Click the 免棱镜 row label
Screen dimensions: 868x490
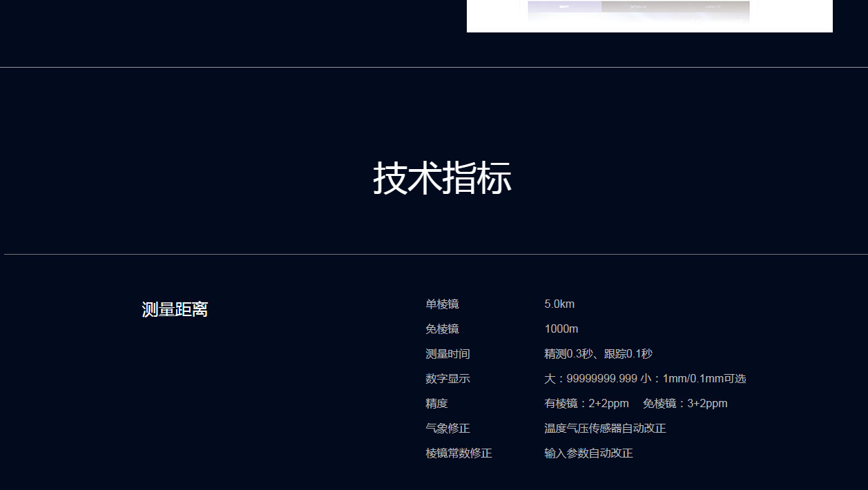pos(442,329)
